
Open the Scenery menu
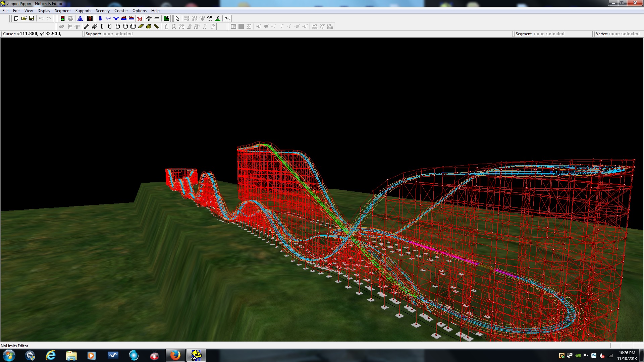coord(103,11)
